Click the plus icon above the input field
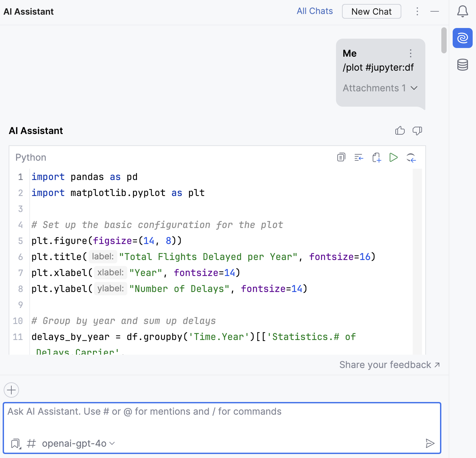This screenshot has width=476, height=458. point(11,390)
